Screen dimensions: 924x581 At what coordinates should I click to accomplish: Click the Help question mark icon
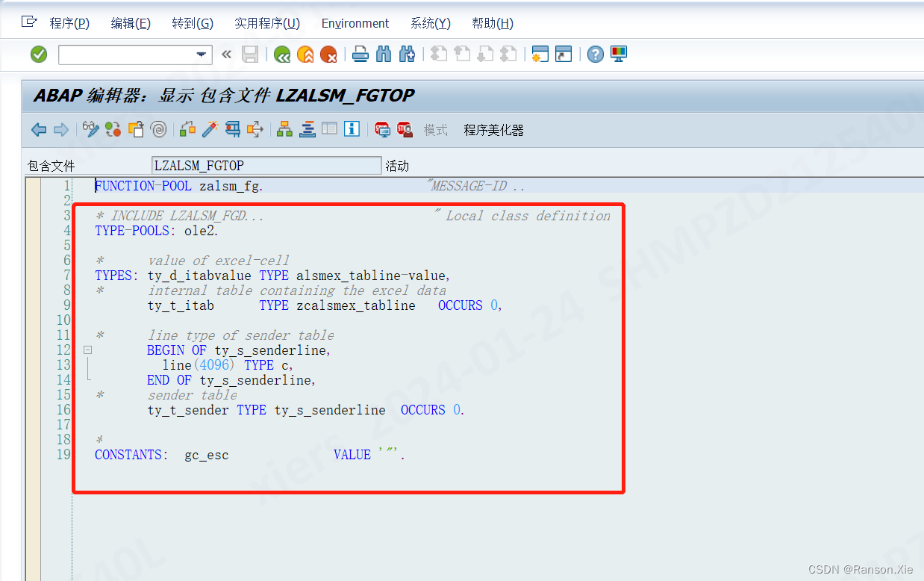pos(595,54)
